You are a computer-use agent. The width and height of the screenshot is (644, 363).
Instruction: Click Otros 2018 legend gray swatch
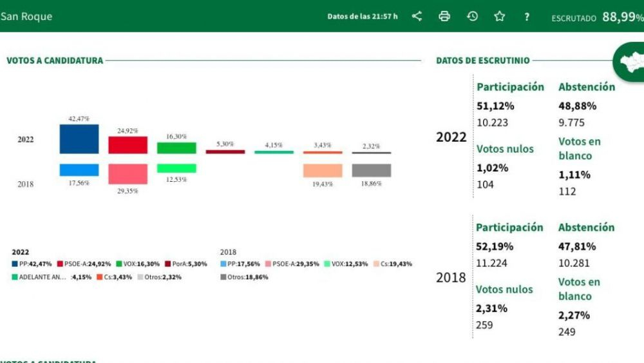(x=223, y=277)
